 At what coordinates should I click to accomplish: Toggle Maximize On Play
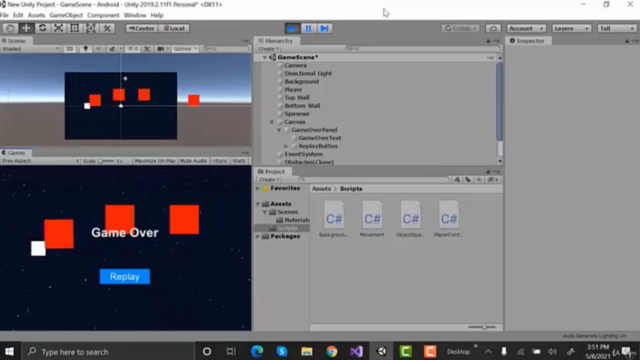point(155,161)
